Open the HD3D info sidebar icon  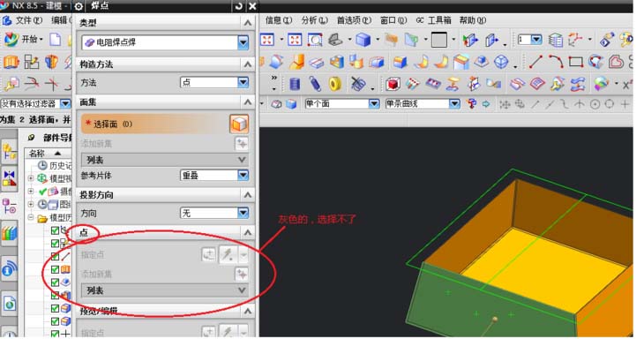9,269
